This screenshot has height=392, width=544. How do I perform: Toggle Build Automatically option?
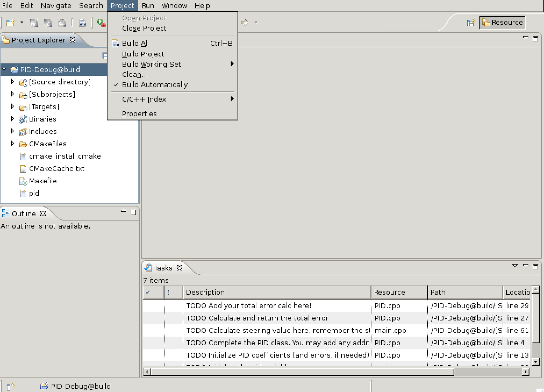(155, 85)
